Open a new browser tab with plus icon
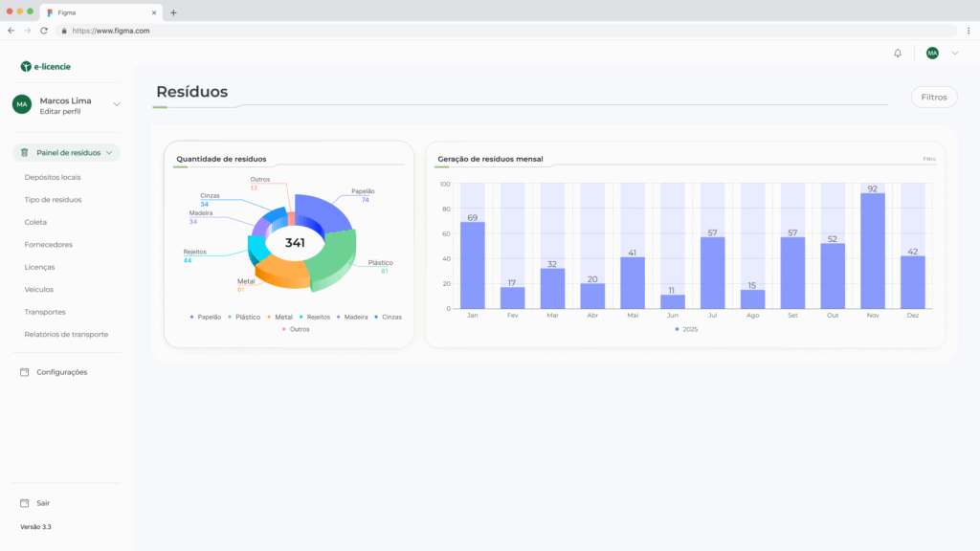Screen dimensions: 980x551 click(173, 12)
